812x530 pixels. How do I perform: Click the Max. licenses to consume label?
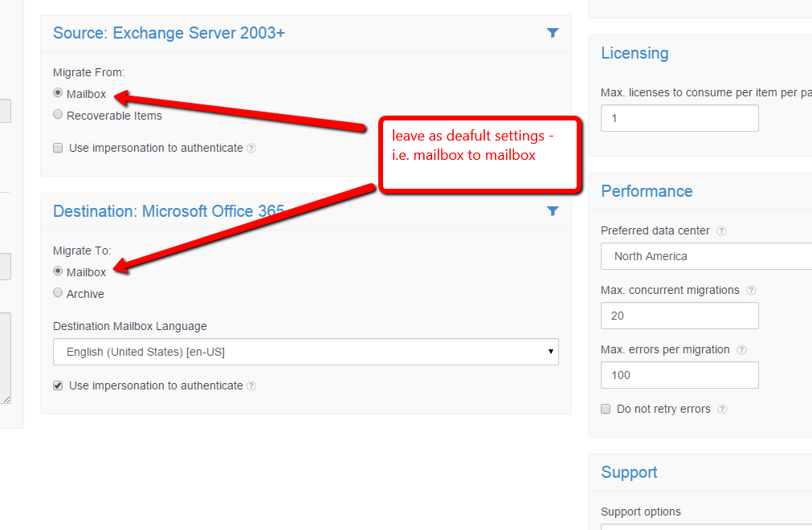706,92
